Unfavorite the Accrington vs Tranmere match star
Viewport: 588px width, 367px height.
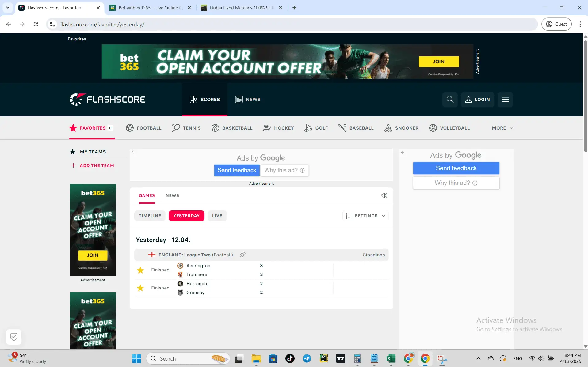coord(140,270)
